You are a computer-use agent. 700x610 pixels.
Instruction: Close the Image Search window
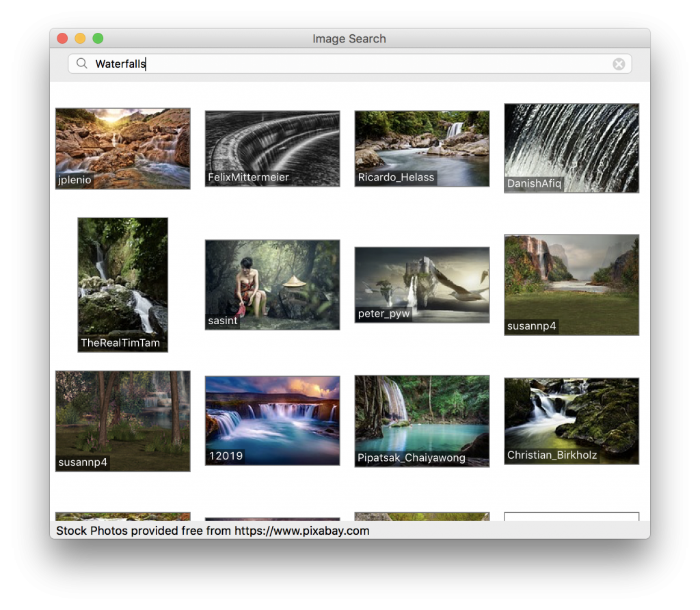[62, 38]
